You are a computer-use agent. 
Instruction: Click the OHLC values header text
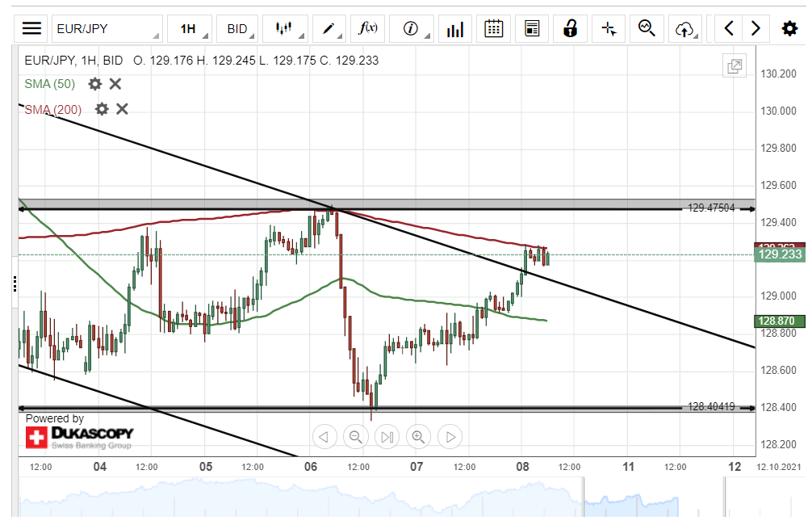click(x=256, y=61)
